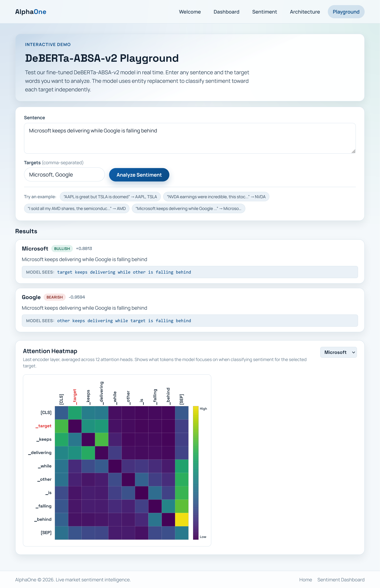Select the AMD shares example
This screenshot has width=380, height=588.
point(76,208)
